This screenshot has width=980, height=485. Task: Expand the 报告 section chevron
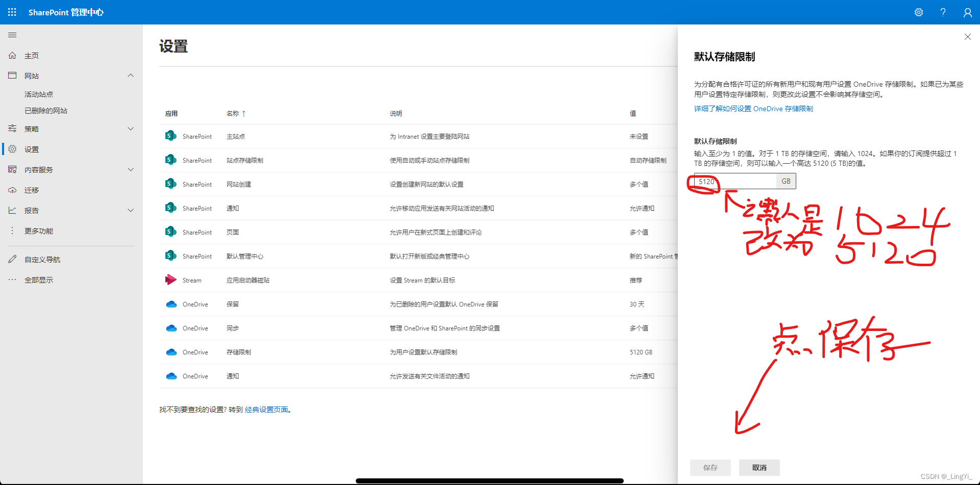point(131,210)
